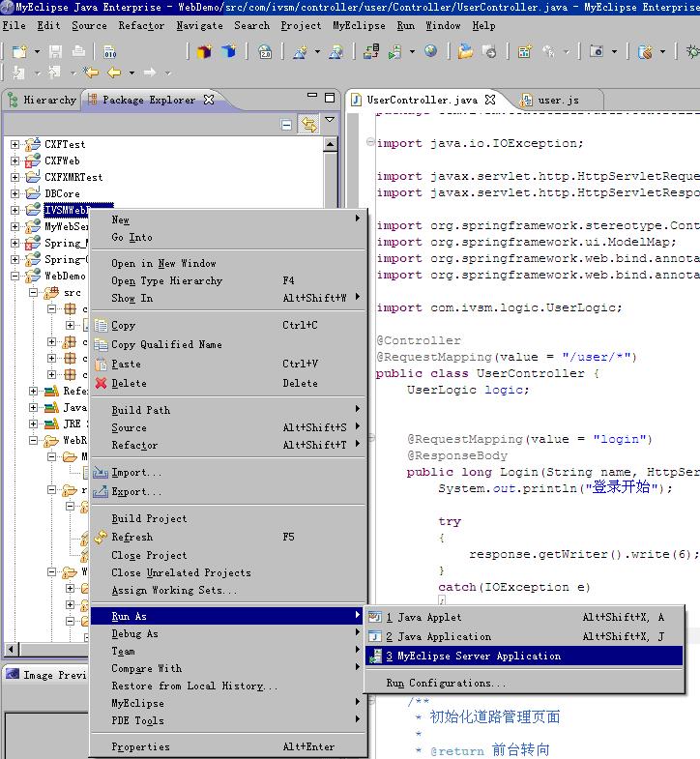Choose Export... in the context menu
700x759 pixels.
coord(227,492)
